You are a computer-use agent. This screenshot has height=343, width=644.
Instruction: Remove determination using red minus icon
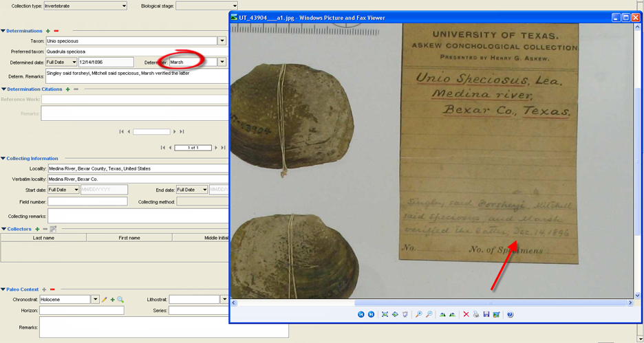coord(56,31)
